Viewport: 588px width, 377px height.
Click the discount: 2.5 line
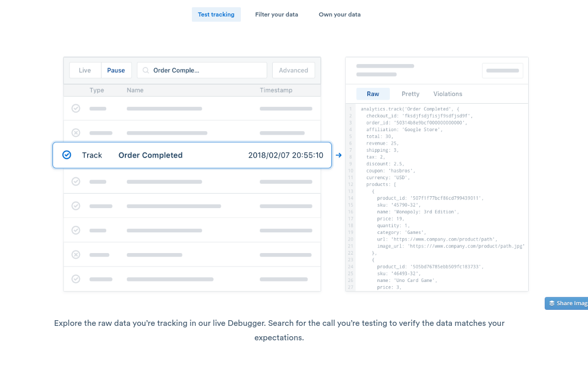(x=385, y=164)
